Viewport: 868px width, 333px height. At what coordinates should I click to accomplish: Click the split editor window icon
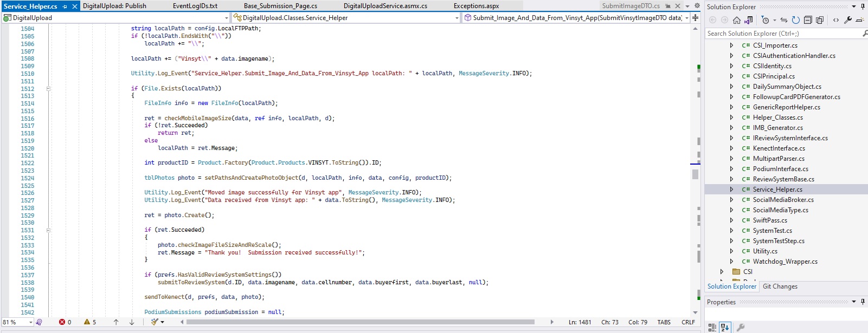click(x=695, y=18)
